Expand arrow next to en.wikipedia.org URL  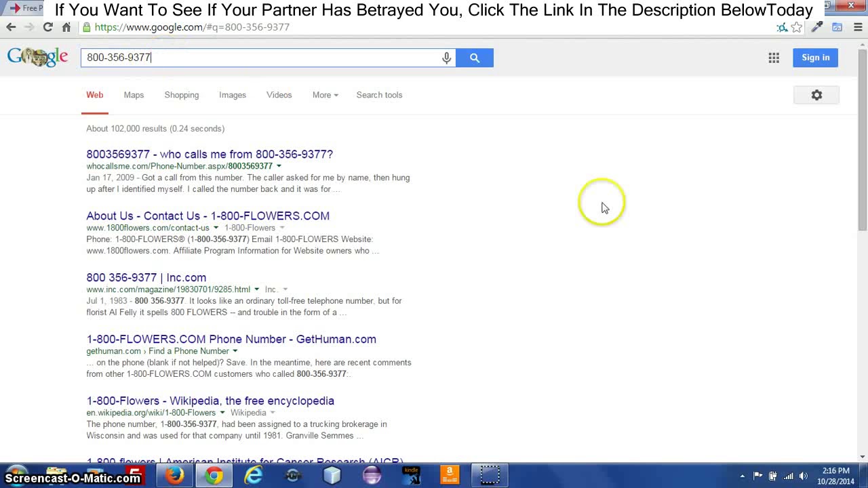point(222,413)
